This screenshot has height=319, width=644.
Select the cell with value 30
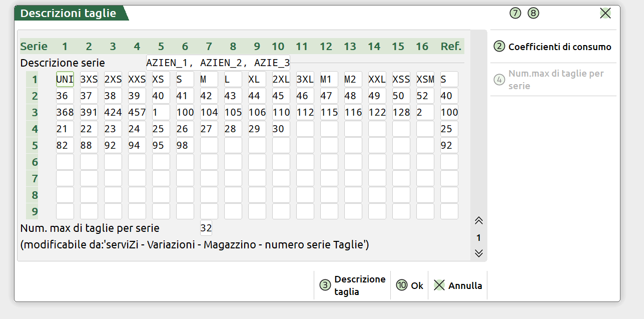[x=281, y=129]
